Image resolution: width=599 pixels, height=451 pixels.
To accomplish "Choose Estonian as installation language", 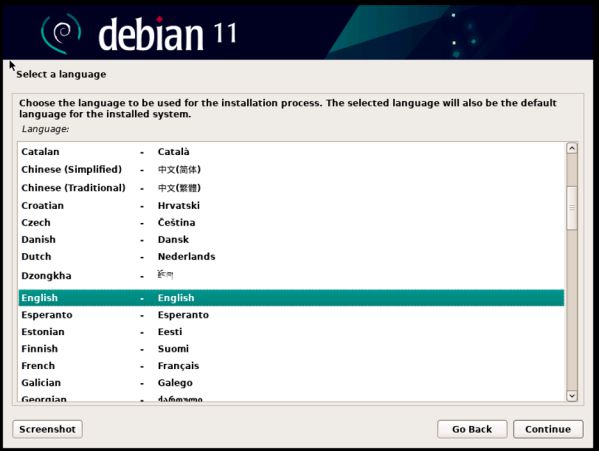I will click(291, 331).
